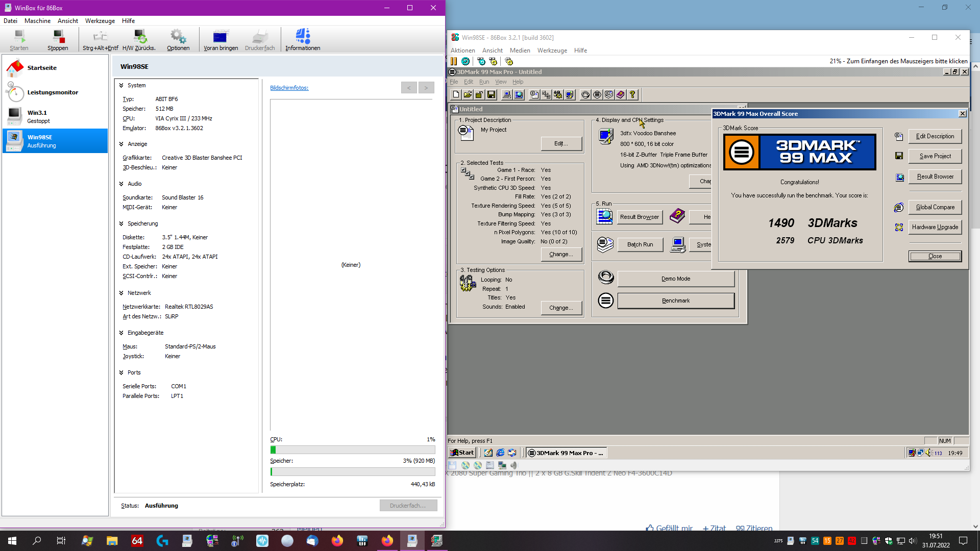Click the Informationen toolbar icon
The height and width of the screenshot is (551, 980).
303,37
